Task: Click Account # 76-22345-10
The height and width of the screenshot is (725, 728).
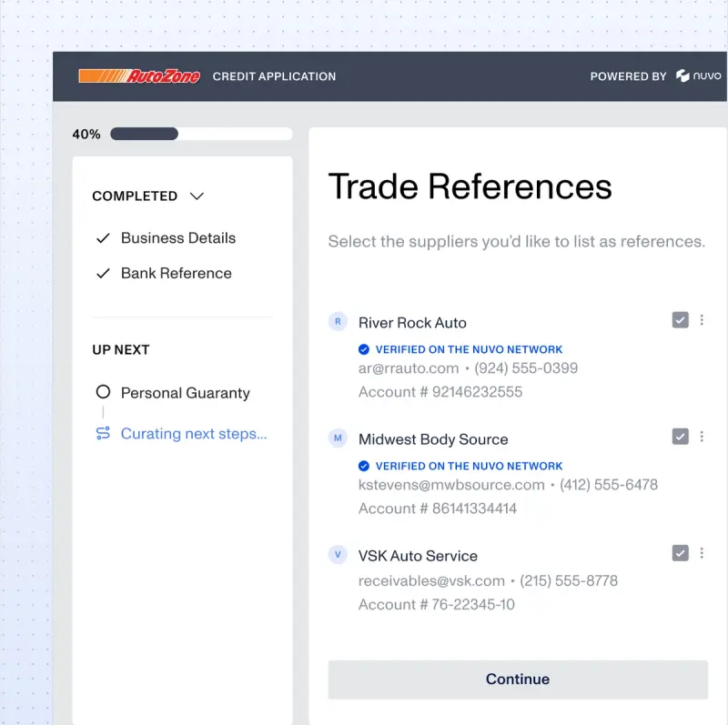Action: coord(437,605)
